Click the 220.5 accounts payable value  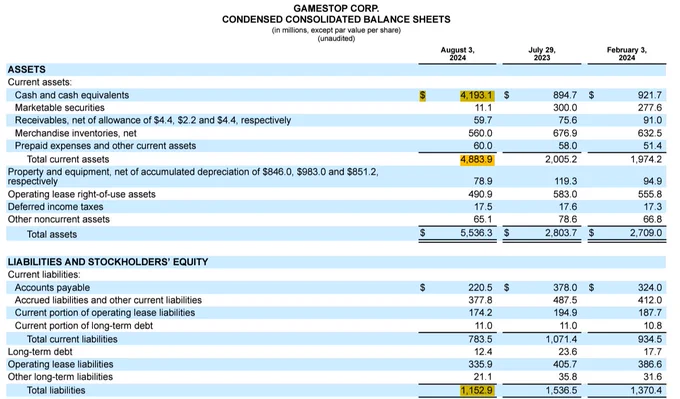(x=480, y=288)
